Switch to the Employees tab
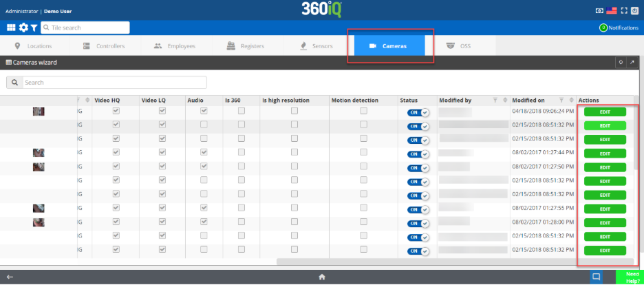Screen dimensions: 644x285 pos(175,46)
